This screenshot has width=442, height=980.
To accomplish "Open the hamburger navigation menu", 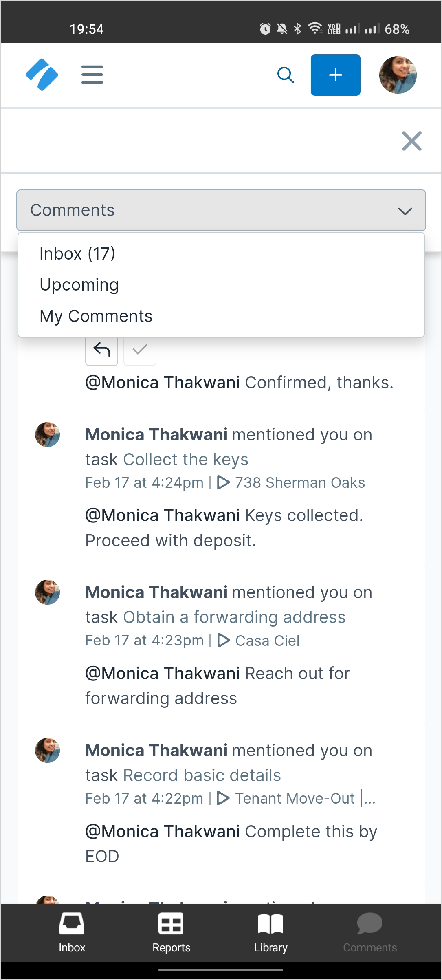I will click(x=92, y=75).
